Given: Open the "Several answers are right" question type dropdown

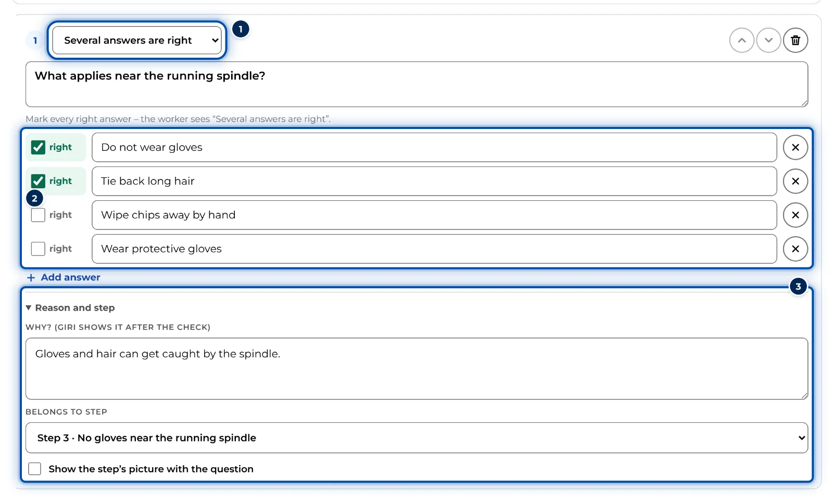Looking at the screenshot, I should pyautogui.click(x=137, y=40).
